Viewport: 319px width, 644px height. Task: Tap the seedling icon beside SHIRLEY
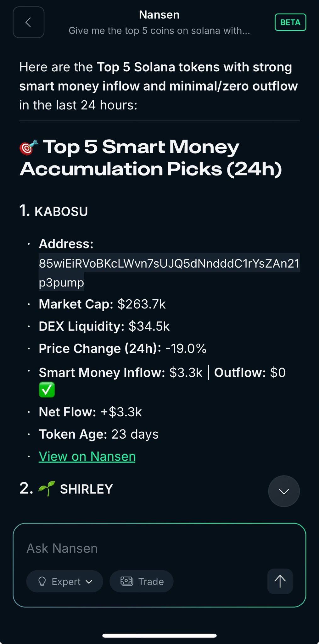click(46, 489)
